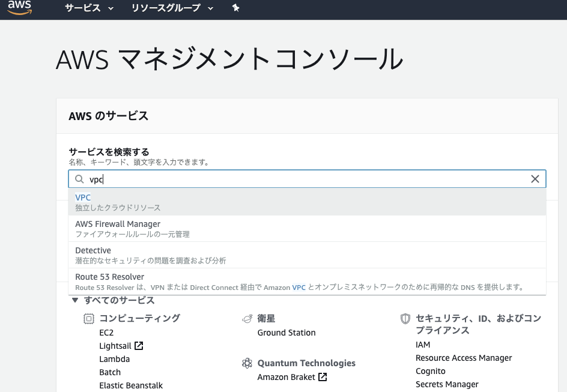The height and width of the screenshot is (392, 567).
Task: Click the magnifier icon in search box
Action: click(79, 179)
